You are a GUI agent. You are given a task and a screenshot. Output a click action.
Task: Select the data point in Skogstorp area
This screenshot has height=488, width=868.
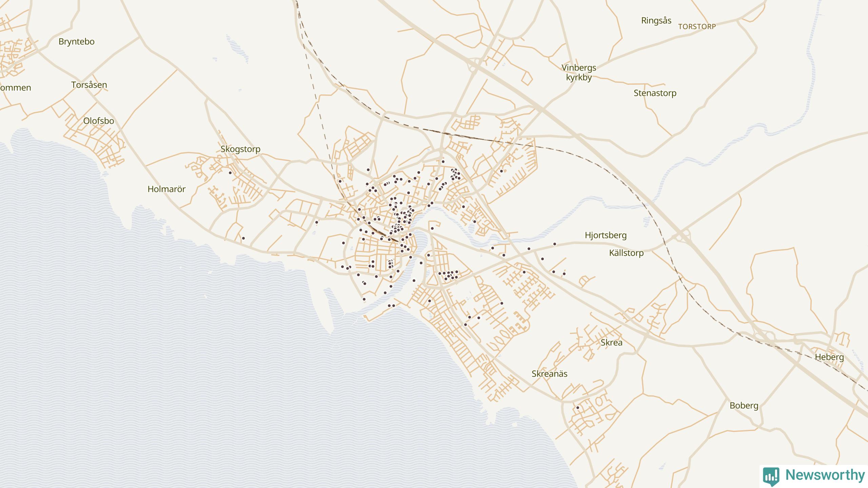230,173
